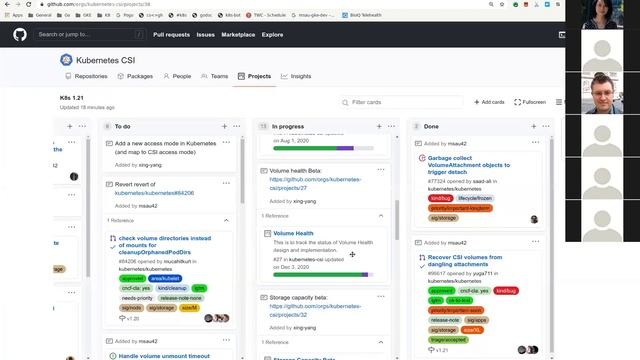Collapse reference under Volume health Beta

pyautogui.click(x=381, y=216)
